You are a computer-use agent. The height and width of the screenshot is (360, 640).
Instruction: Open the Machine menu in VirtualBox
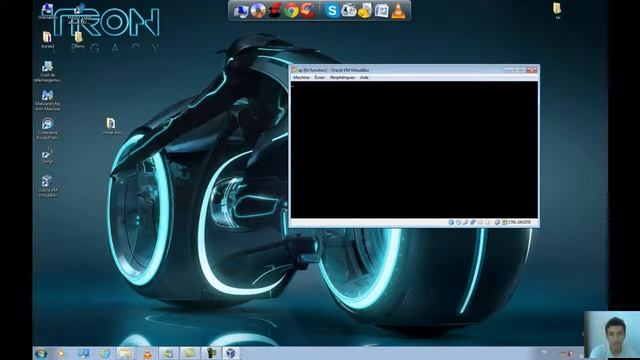[x=301, y=77]
